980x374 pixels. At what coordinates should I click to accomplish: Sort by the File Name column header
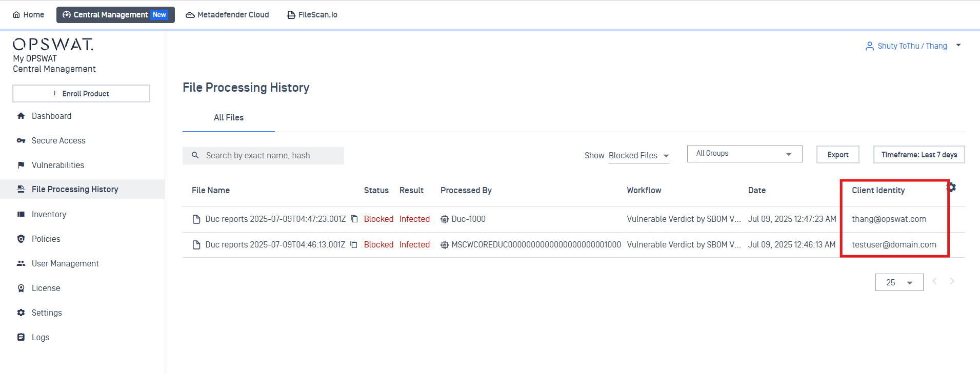(x=211, y=190)
